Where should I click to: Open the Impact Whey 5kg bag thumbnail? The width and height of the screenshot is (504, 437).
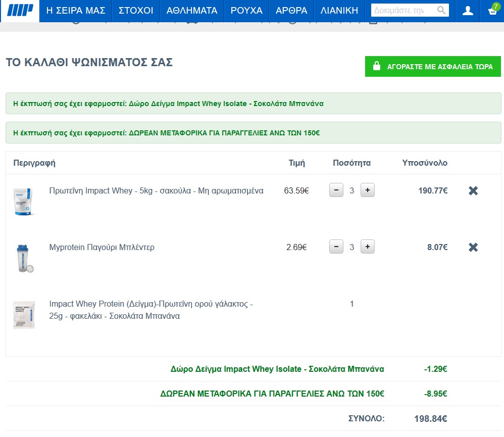23,202
